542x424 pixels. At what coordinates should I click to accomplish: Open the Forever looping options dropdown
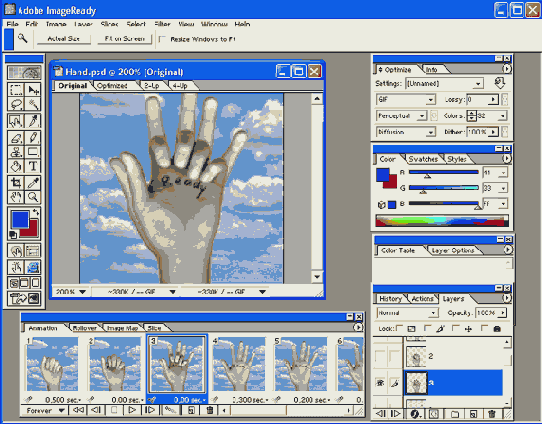[45, 411]
